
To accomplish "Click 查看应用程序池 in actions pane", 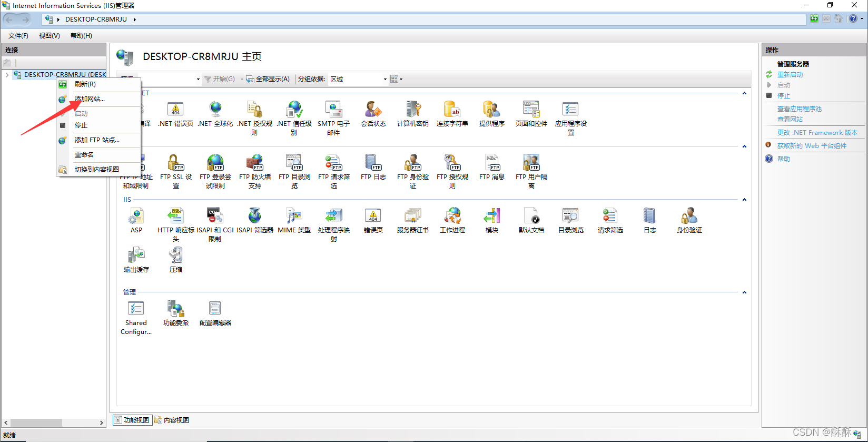I will (x=800, y=109).
